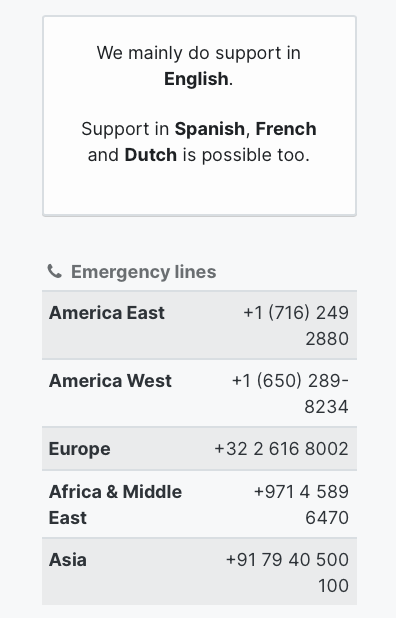
Task: Select the Europe row label
Action: (x=80, y=449)
